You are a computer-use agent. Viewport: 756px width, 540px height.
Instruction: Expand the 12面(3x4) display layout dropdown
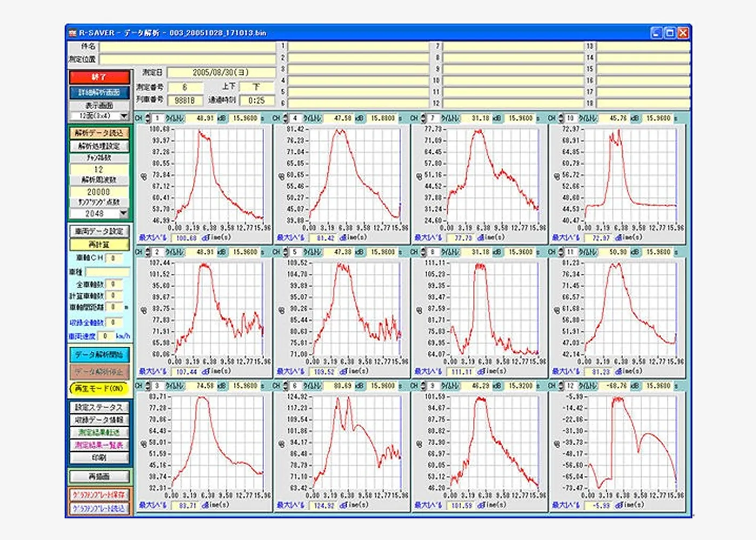tap(124, 116)
